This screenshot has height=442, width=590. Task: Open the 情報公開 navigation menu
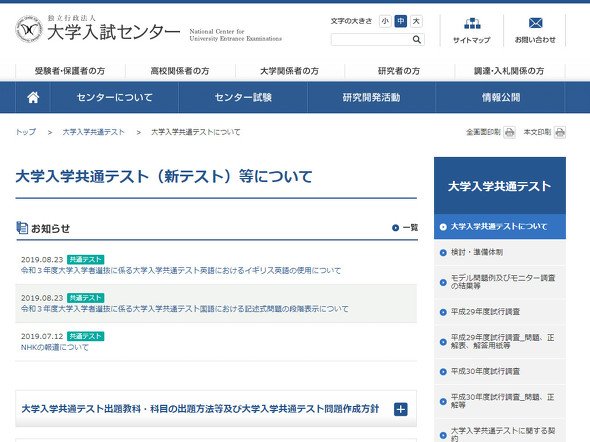click(500, 97)
